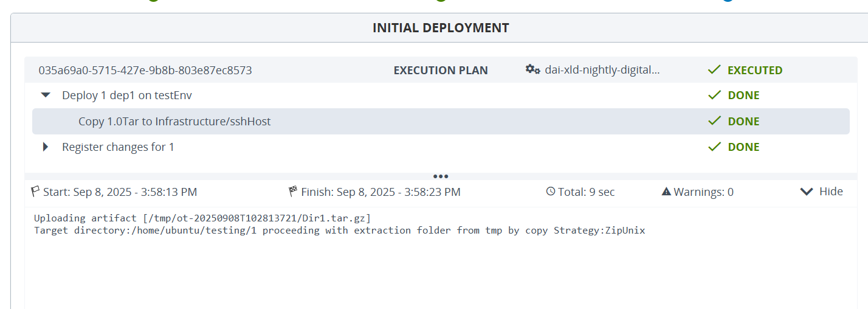Click the DONE checkmark on Register changes row
This screenshot has width=868, height=309.
[714, 147]
